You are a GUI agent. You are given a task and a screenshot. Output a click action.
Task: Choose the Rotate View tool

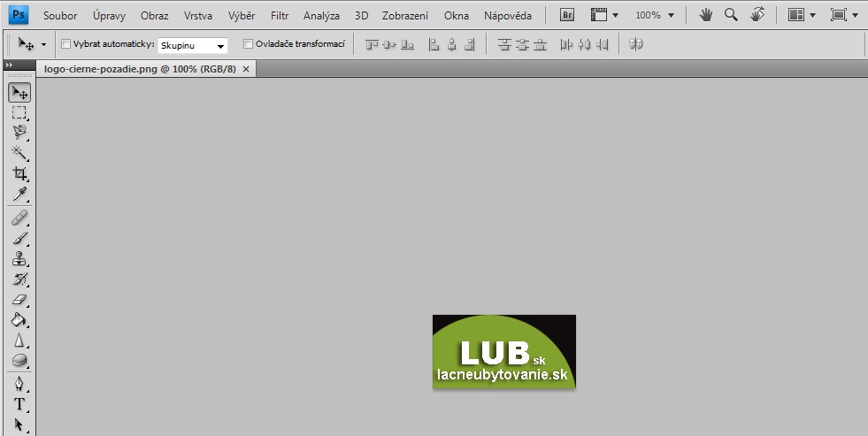(x=757, y=15)
